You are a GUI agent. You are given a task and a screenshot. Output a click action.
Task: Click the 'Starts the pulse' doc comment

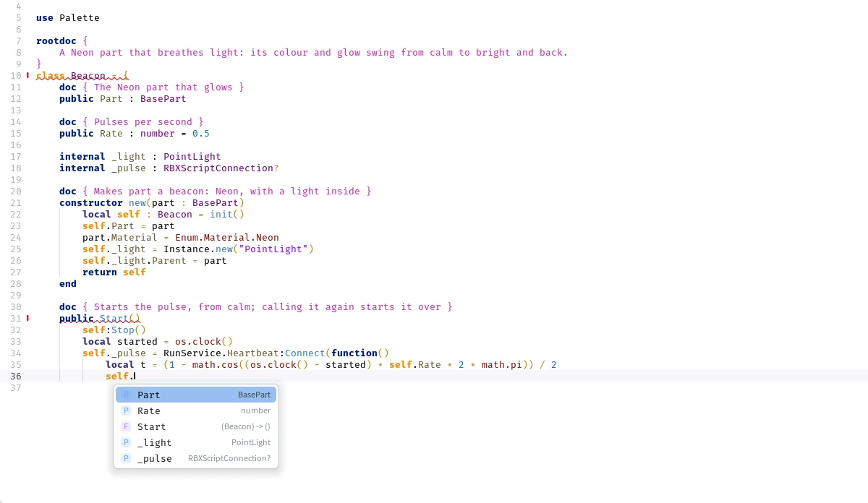[268, 306]
